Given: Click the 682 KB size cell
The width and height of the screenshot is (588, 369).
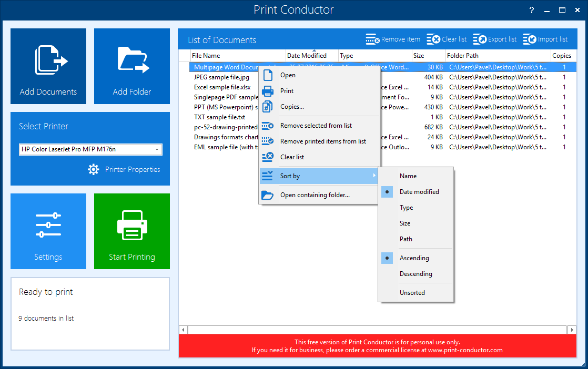Looking at the screenshot, I should [433, 127].
